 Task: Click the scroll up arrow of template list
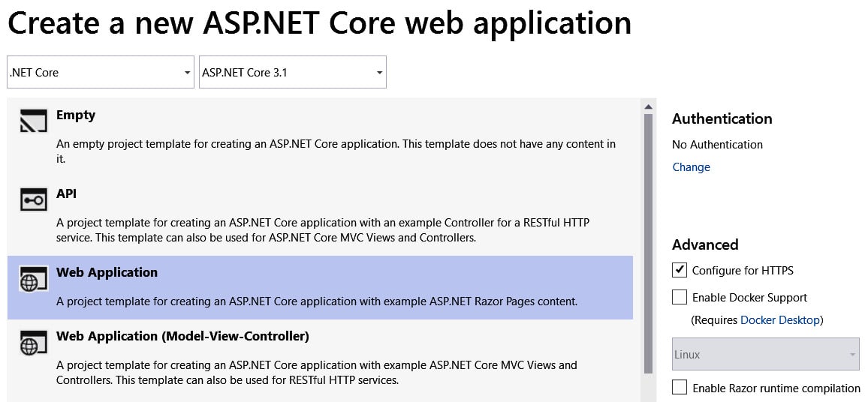coord(648,106)
